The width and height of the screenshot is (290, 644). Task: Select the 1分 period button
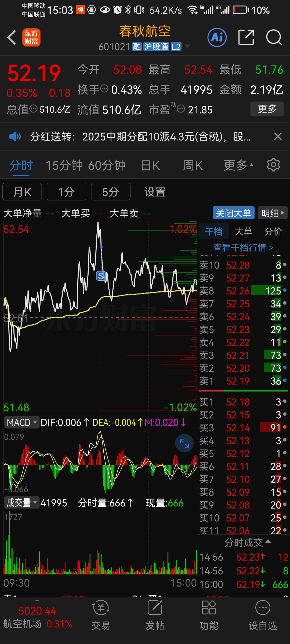pos(66,192)
